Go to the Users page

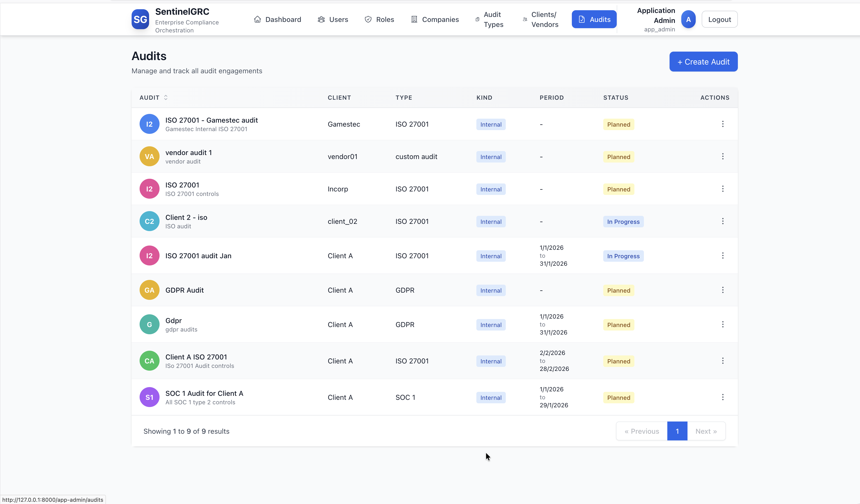333,19
